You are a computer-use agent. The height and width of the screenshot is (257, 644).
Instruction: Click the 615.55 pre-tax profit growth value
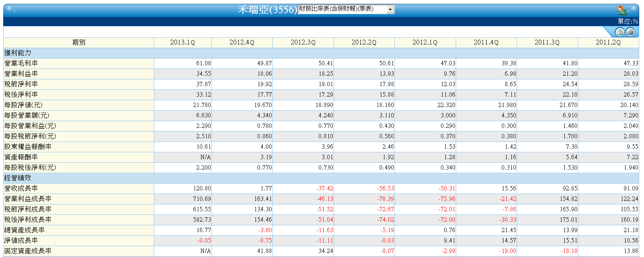[202, 209]
